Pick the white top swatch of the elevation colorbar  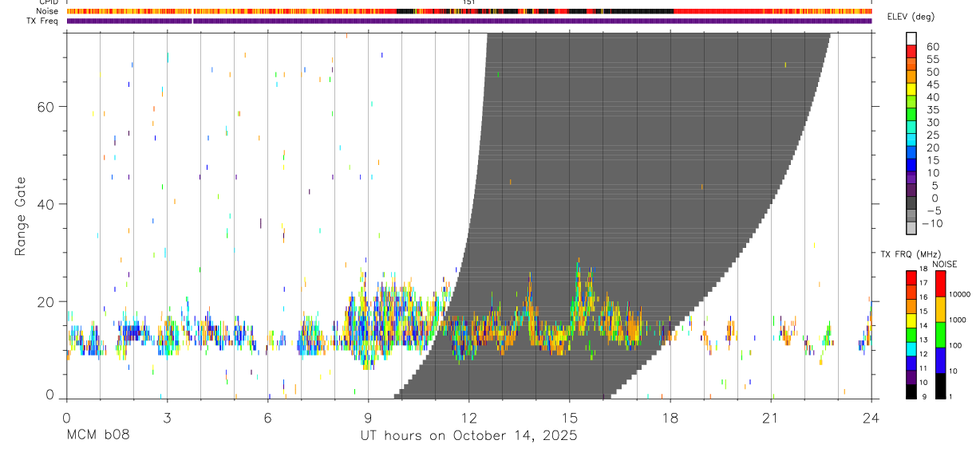pyautogui.click(x=911, y=39)
